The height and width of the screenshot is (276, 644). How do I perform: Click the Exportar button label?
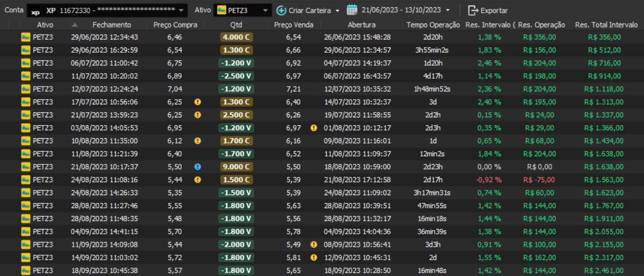click(494, 10)
